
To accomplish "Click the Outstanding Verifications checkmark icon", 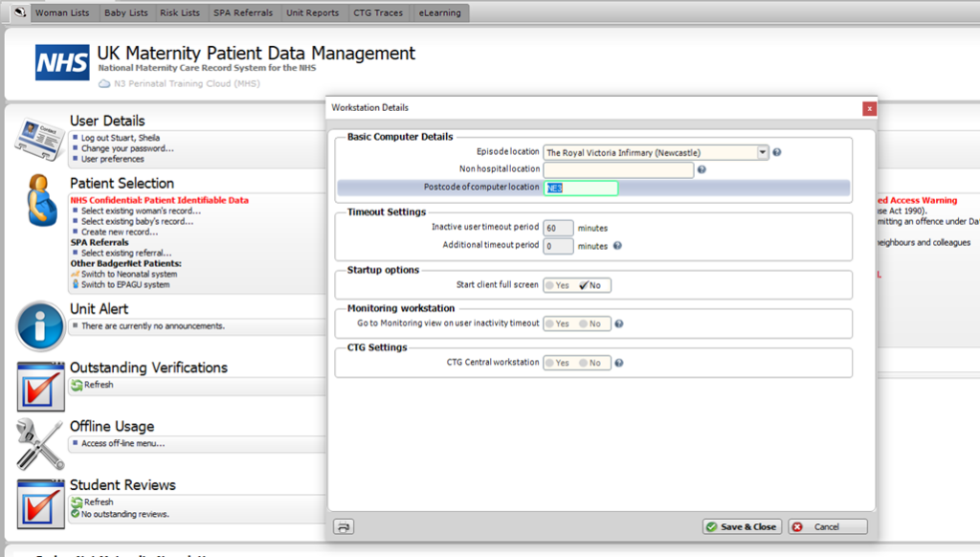I will [40, 387].
